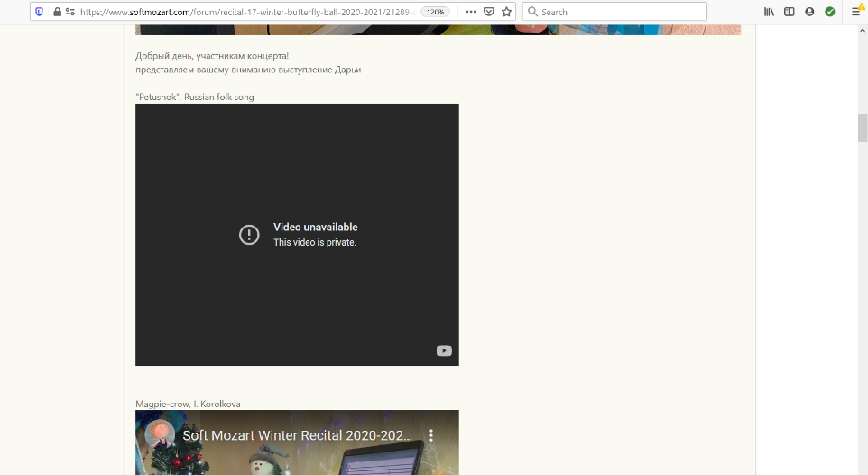Click the vertical scrollbar thumb
The height and width of the screenshot is (475, 868).
pos(863,128)
